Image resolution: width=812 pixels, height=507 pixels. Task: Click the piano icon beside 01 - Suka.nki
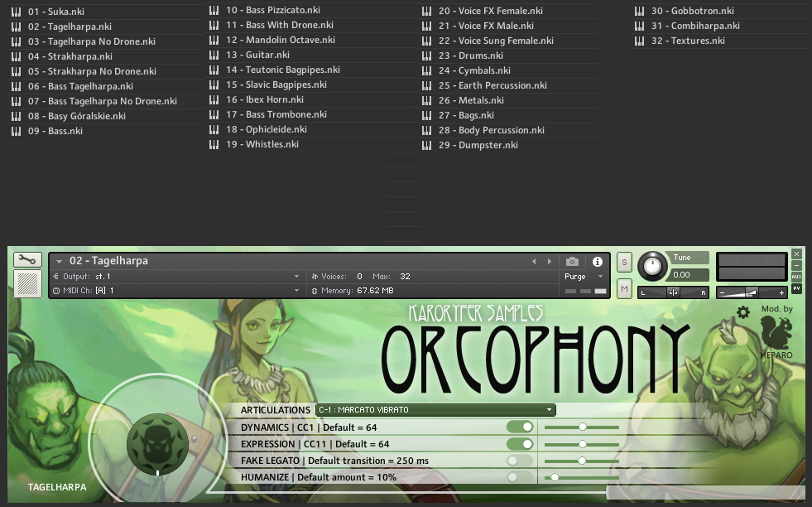(16, 12)
